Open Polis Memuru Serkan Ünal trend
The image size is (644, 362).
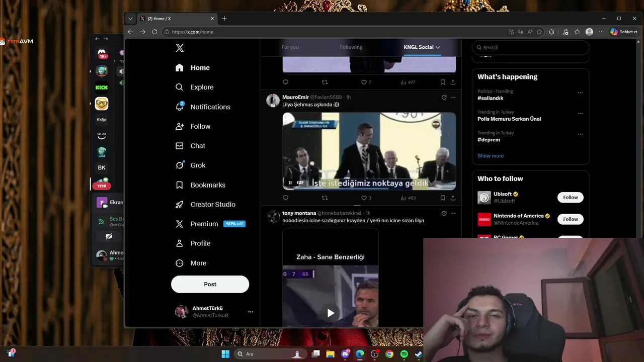pyautogui.click(x=509, y=119)
